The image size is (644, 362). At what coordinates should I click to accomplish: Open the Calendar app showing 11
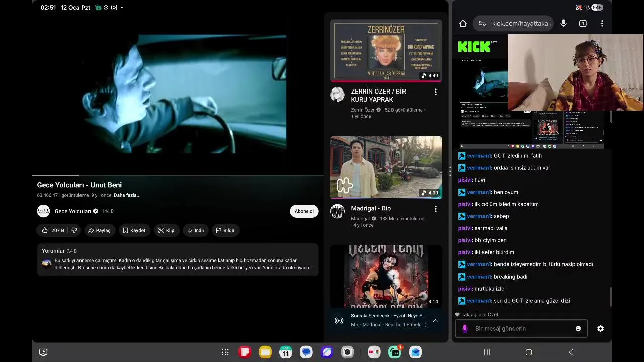[286, 352]
